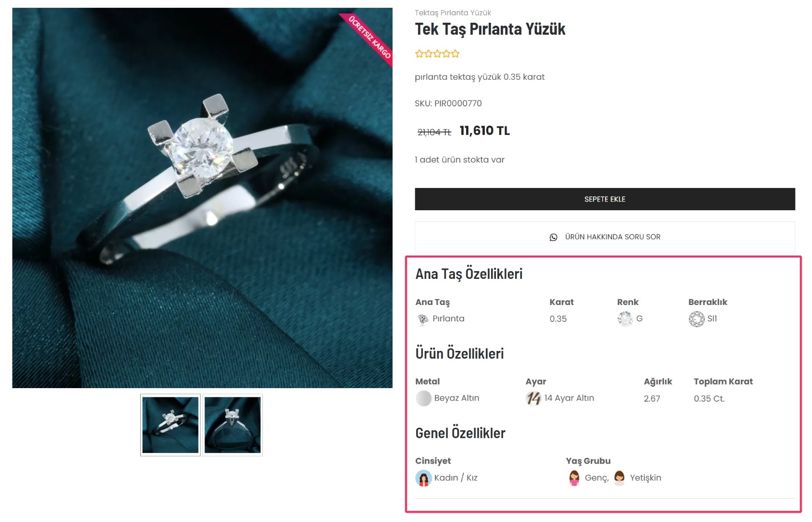Click the Yetişkin adult avatar icon
This screenshot has height=522, width=812.
619,478
